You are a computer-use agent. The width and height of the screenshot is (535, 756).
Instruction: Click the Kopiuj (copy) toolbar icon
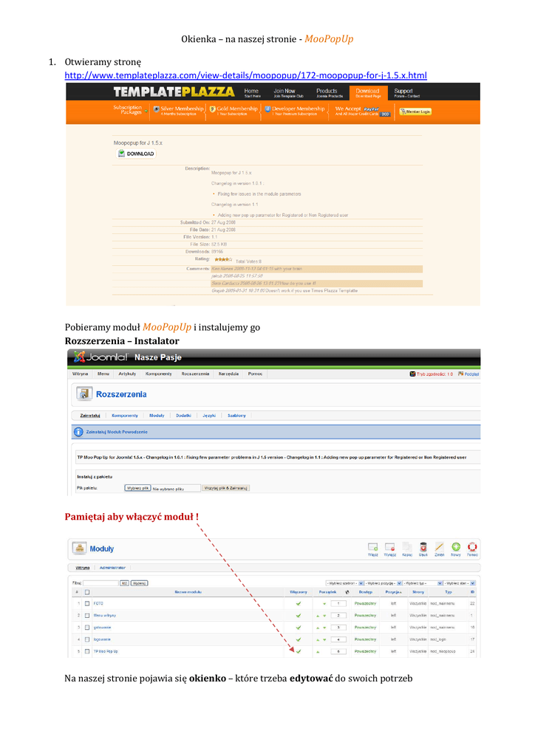[406, 548]
